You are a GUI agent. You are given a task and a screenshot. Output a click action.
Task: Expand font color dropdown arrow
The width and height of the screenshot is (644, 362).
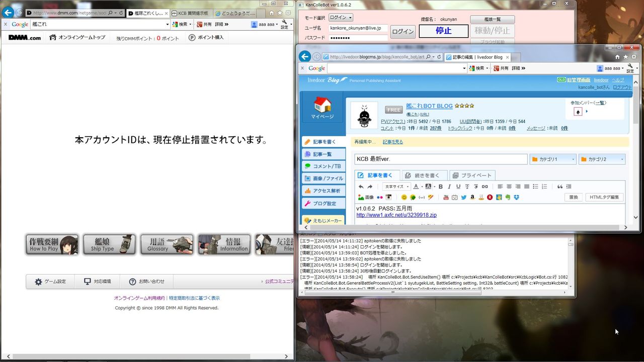pyautogui.click(x=422, y=187)
